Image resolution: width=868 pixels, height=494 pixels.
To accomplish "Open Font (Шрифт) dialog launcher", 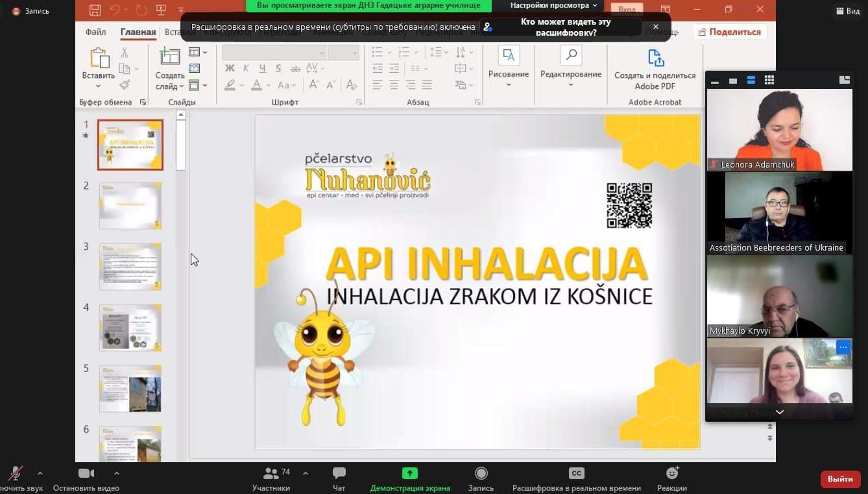I will pyautogui.click(x=359, y=103).
